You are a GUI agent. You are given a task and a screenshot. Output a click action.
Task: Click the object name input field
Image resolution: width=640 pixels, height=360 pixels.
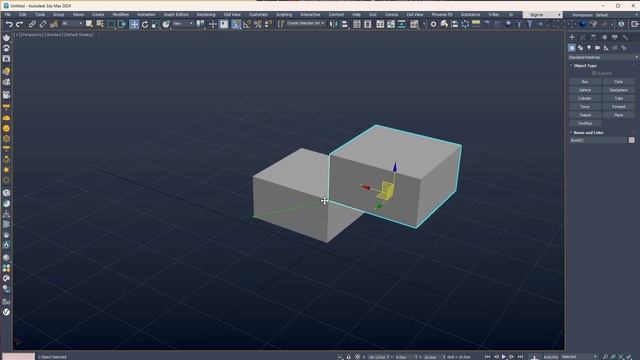point(598,140)
